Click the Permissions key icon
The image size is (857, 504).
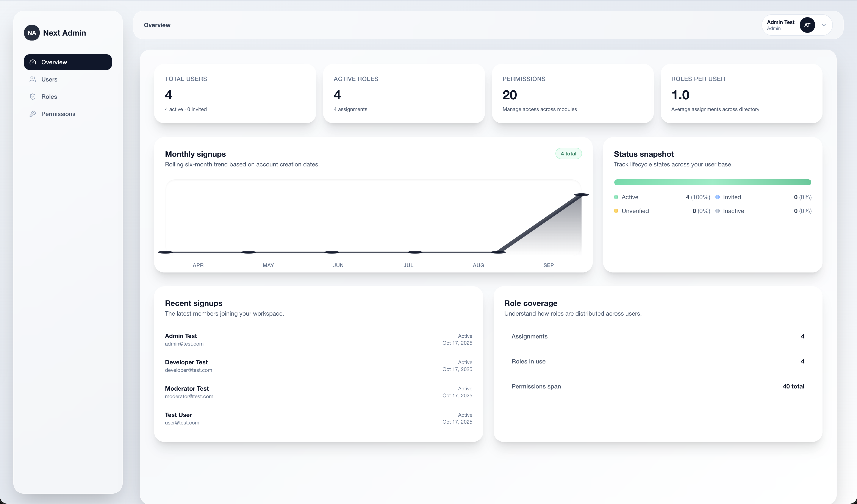click(33, 114)
